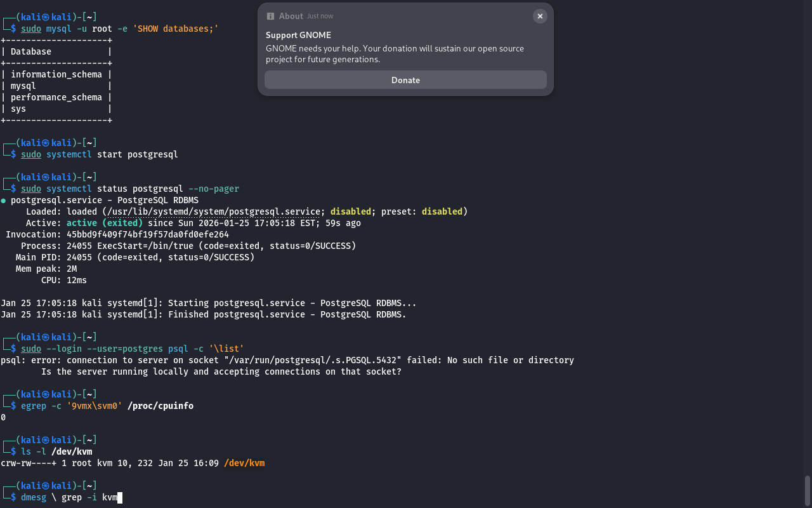This screenshot has height=508, width=812.
Task: Click the psql connection error message line
Action: click(x=287, y=360)
